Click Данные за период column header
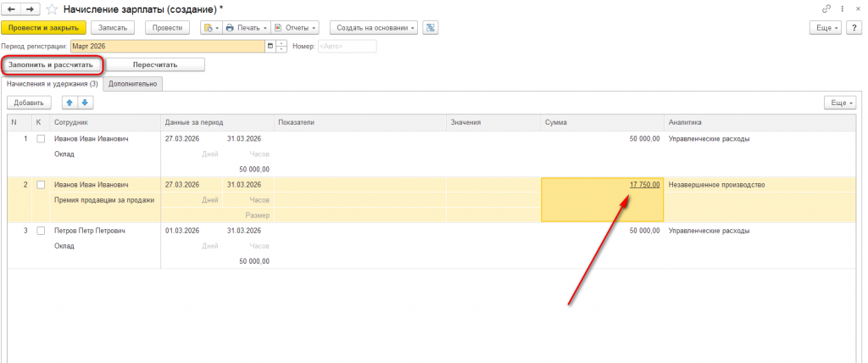Viewport: 868px width, 363px height. click(218, 122)
